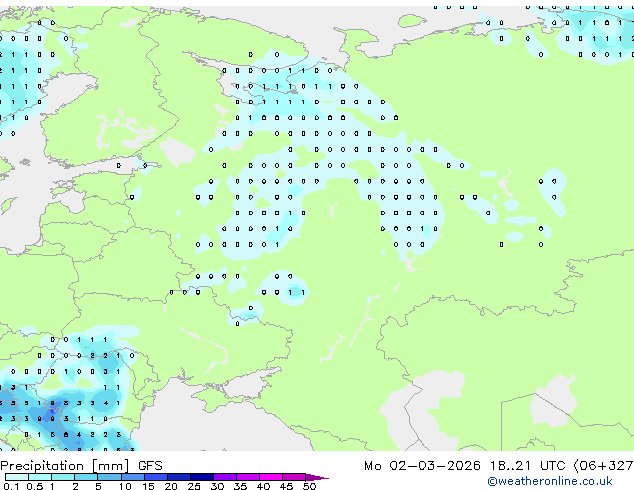Click the 'Precipitation [mm] GFS' title
Viewport: 634px width, 490px height.
pos(81,466)
